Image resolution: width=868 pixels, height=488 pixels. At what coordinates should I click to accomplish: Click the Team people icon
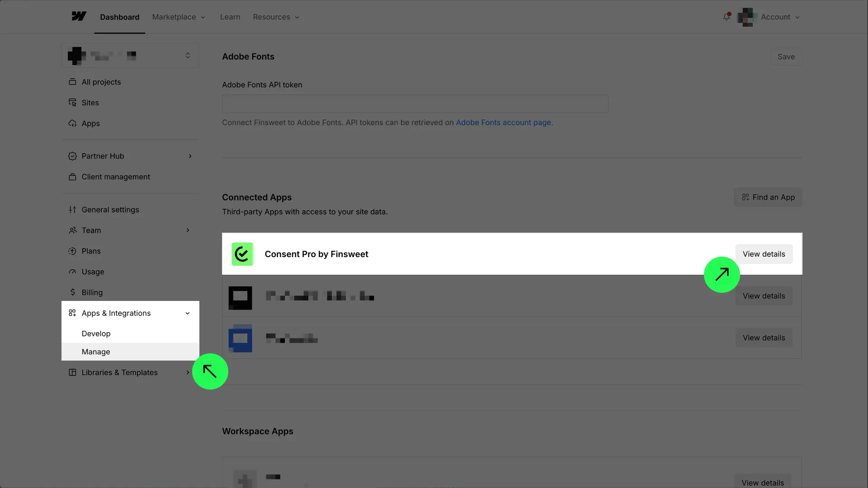[x=72, y=230]
